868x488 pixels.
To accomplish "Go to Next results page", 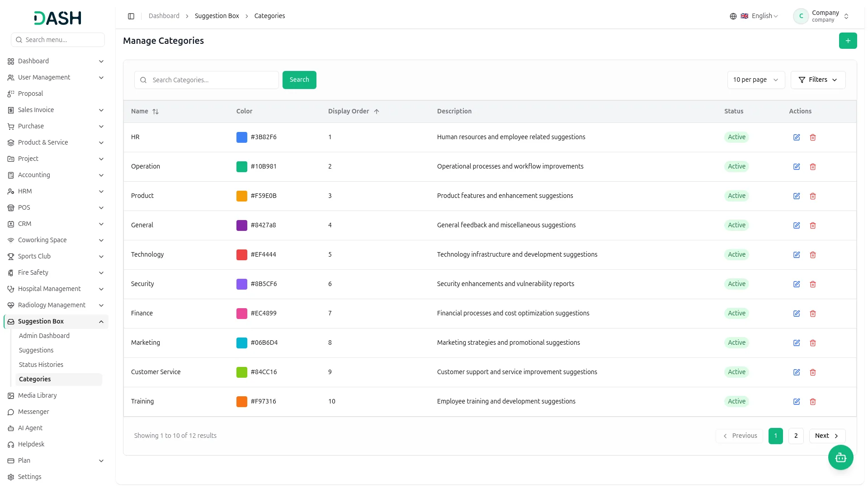I will tap(827, 436).
